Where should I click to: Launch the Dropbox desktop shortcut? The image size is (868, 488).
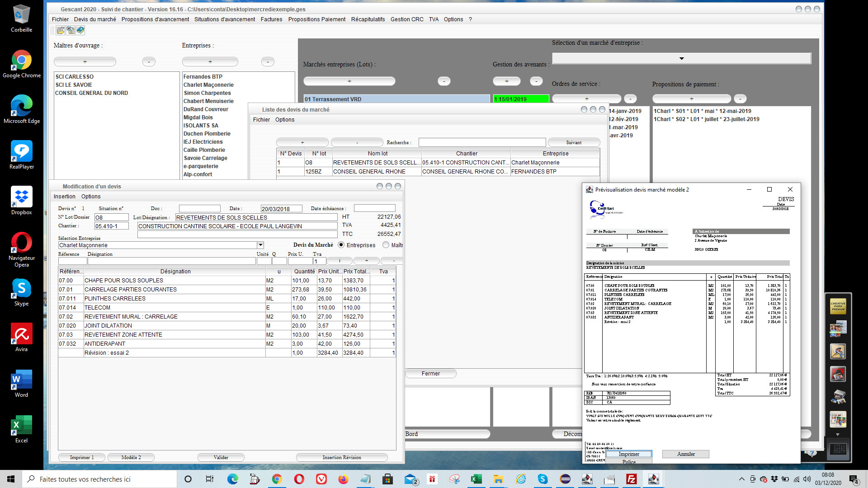pyautogui.click(x=21, y=201)
